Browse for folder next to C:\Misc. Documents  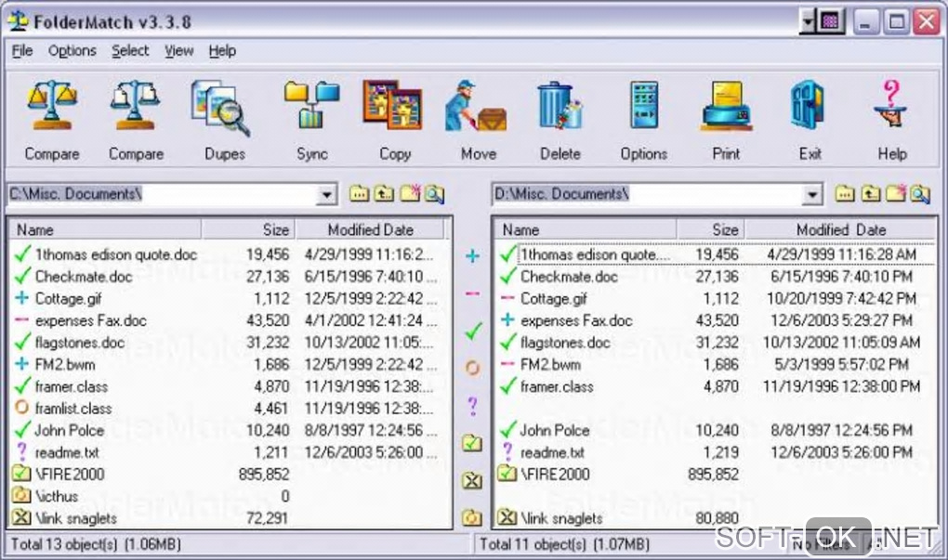click(x=359, y=194)
